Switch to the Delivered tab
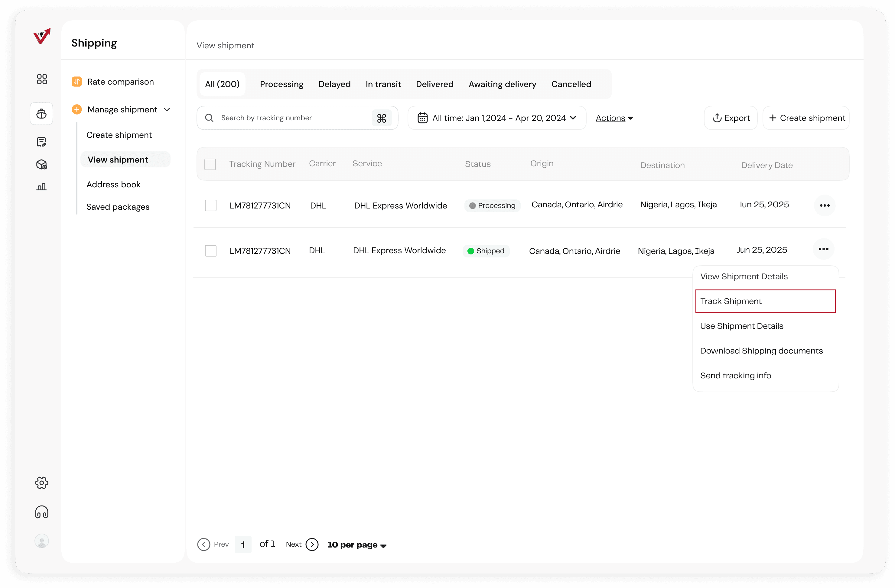 [x=435, y=84]
